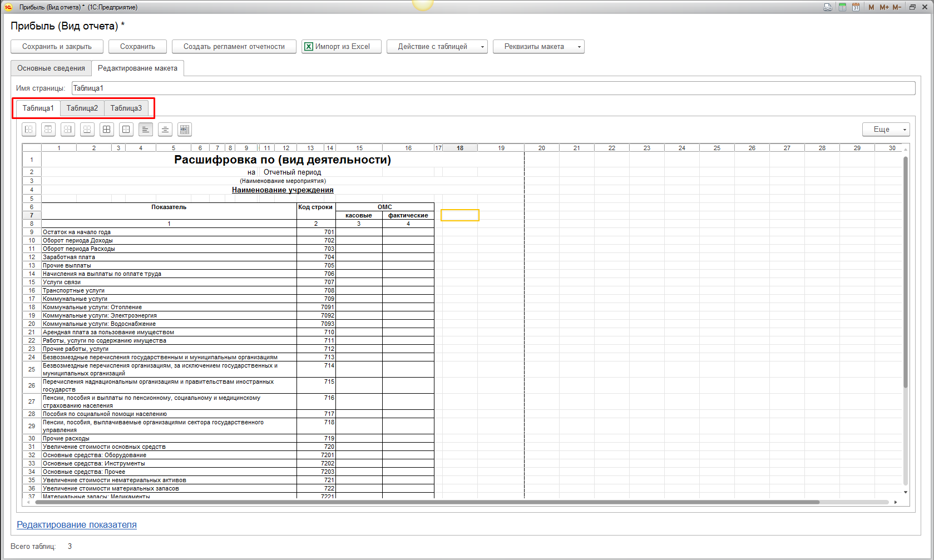Apply left border to selected cells
Screen dimensions: 934x560
[29, 130]
